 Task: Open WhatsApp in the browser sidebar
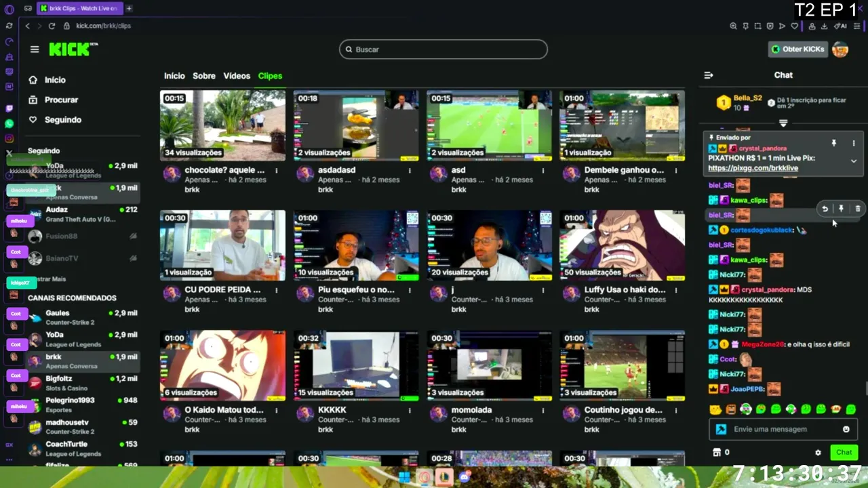[x=9, y=123]
